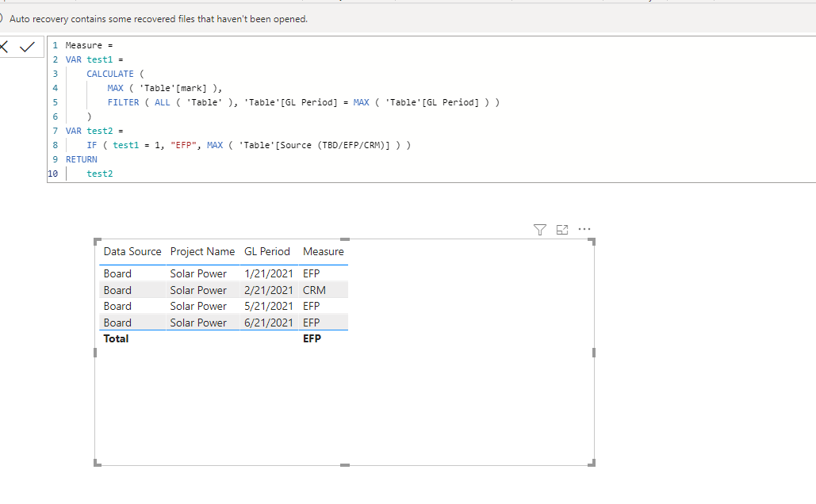Sort by the Data Source column header

132,252
